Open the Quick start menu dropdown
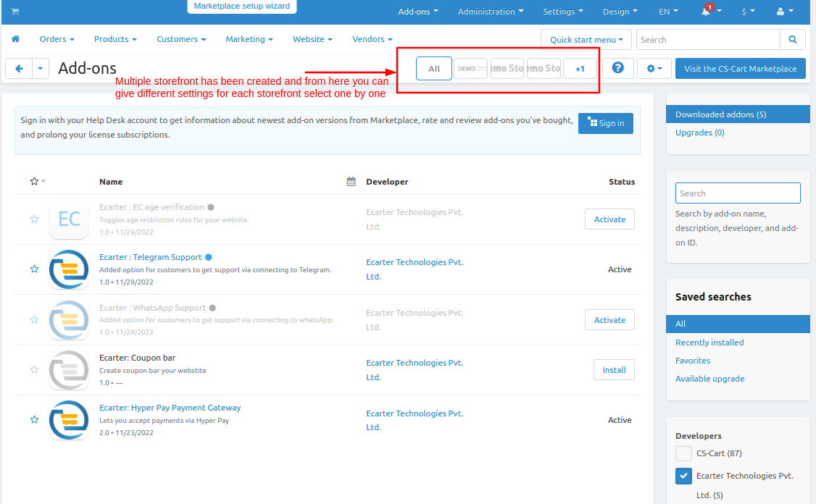Image resolution: width=816 pixels, height=504 pixels. pyautogui.click(x=586, y=40)
